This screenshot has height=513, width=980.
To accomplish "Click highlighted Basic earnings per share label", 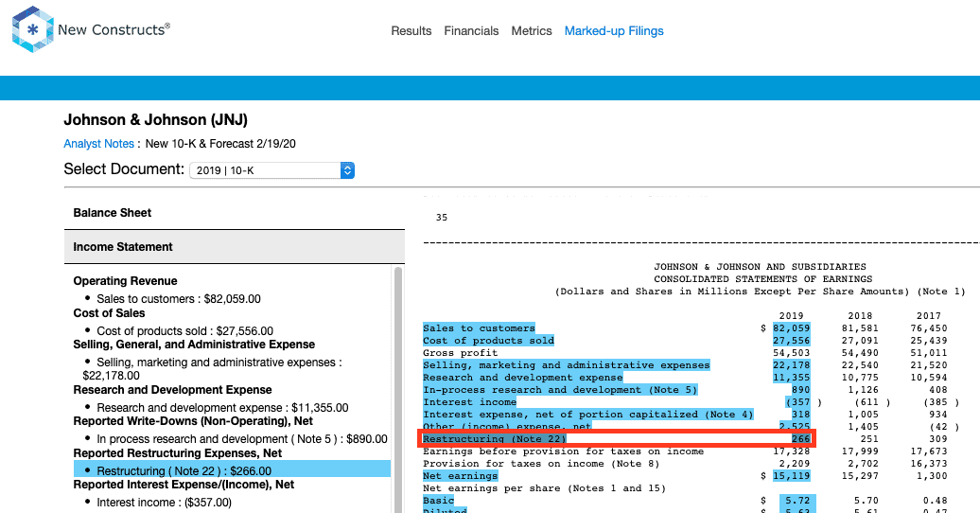I will tap(438, 500).
